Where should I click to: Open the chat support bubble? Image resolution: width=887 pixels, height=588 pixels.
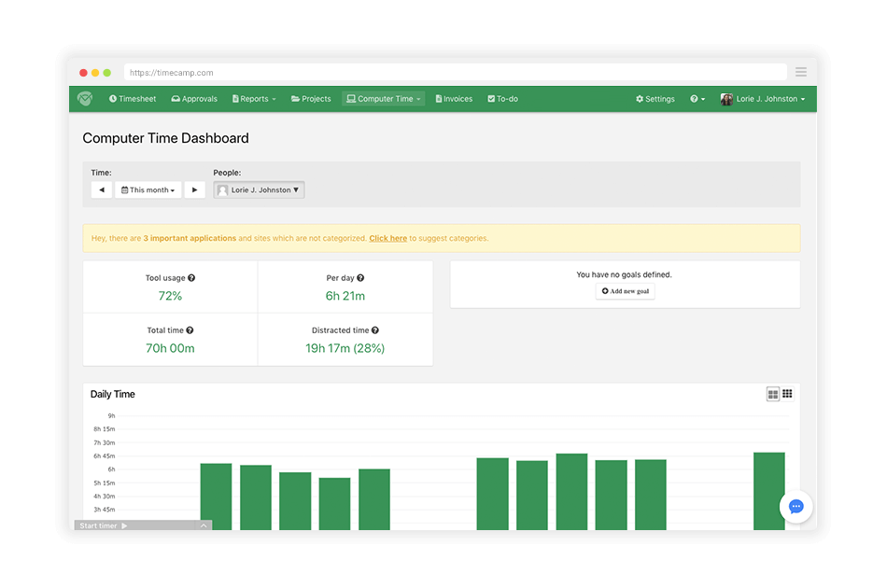coord(795,507)
